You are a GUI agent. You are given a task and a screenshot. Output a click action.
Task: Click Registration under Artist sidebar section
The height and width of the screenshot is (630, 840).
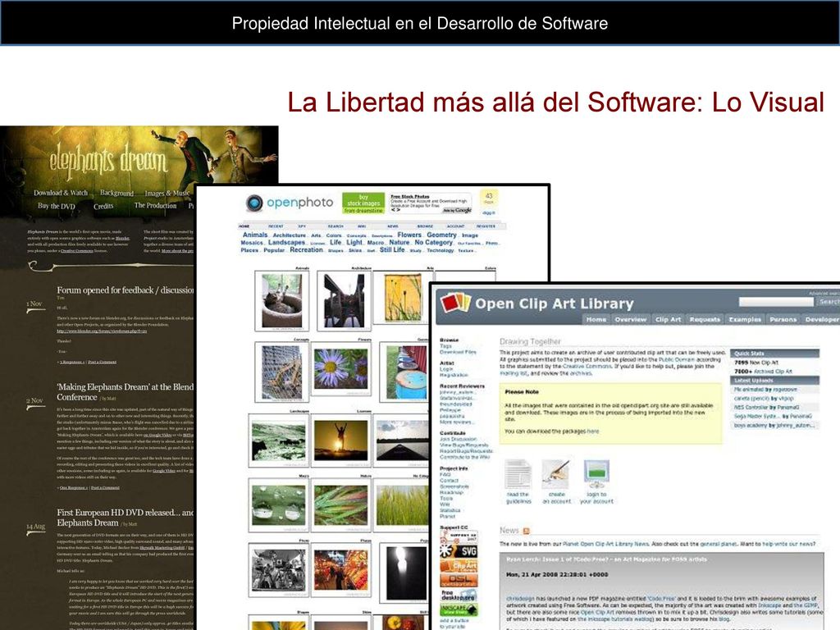coord(454,375)
